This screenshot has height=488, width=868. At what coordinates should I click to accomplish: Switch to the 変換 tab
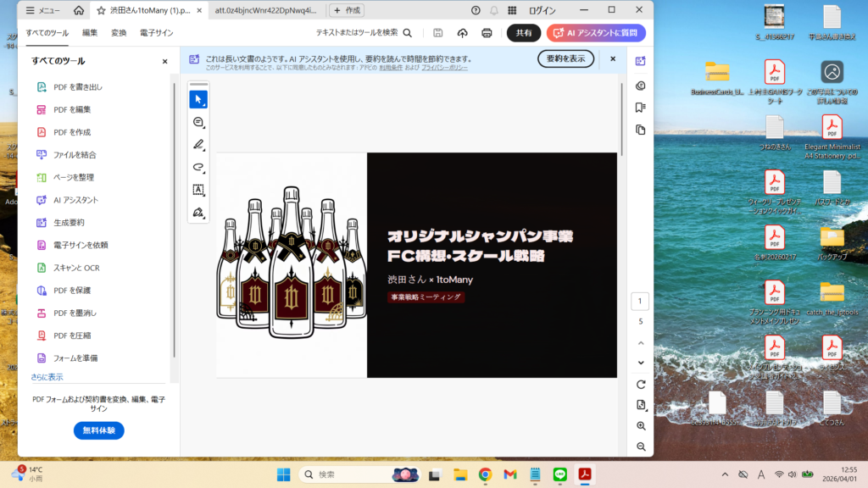tap(119, 33)
